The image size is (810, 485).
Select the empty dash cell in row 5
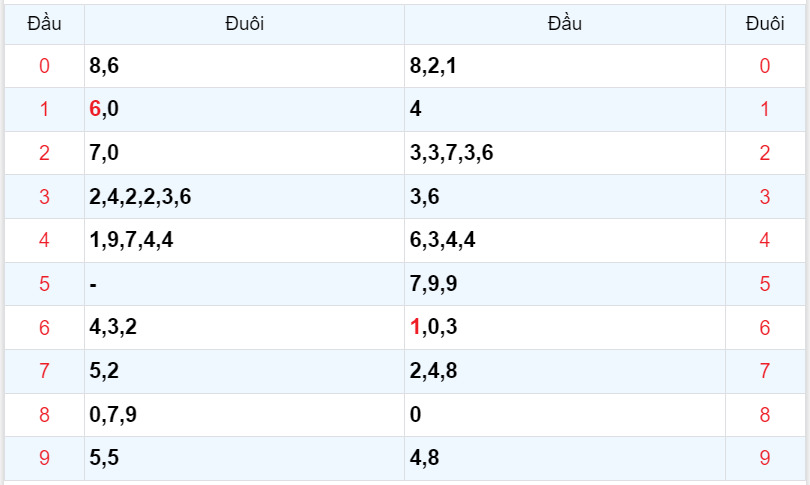coord(93,284)
